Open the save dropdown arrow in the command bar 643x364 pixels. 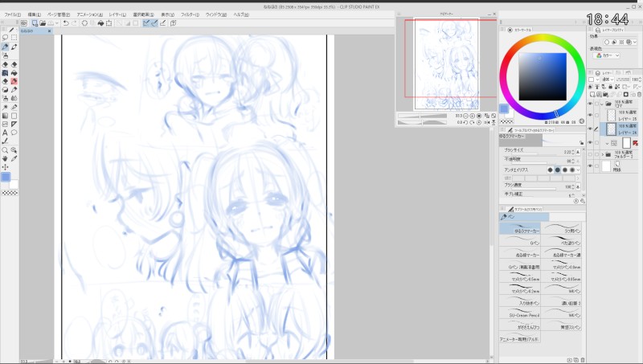click(56, 23)
